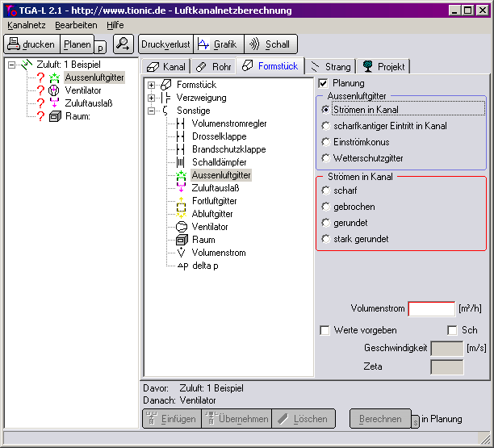Select the Schalldämpfer icon in the tree
Viewport: 494px width, 448px height.
pyautogui.click(x=181, y=162)
